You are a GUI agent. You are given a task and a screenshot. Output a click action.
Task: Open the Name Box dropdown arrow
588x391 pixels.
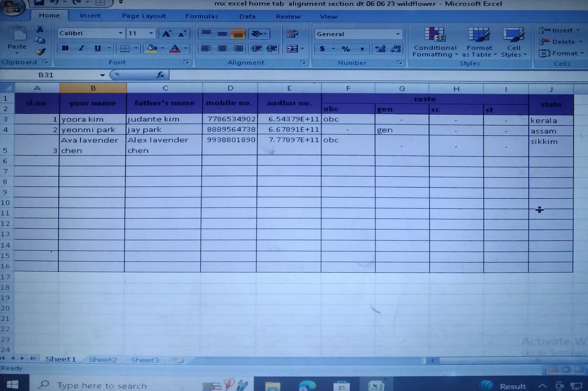click(102, 75)
